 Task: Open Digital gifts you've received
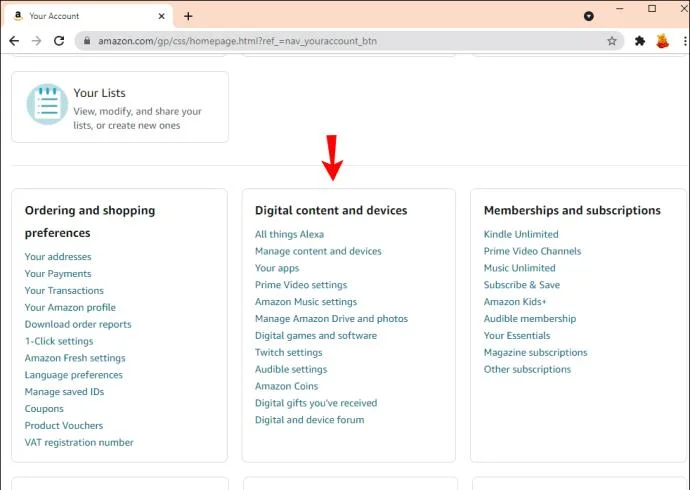tap(316, 403)
